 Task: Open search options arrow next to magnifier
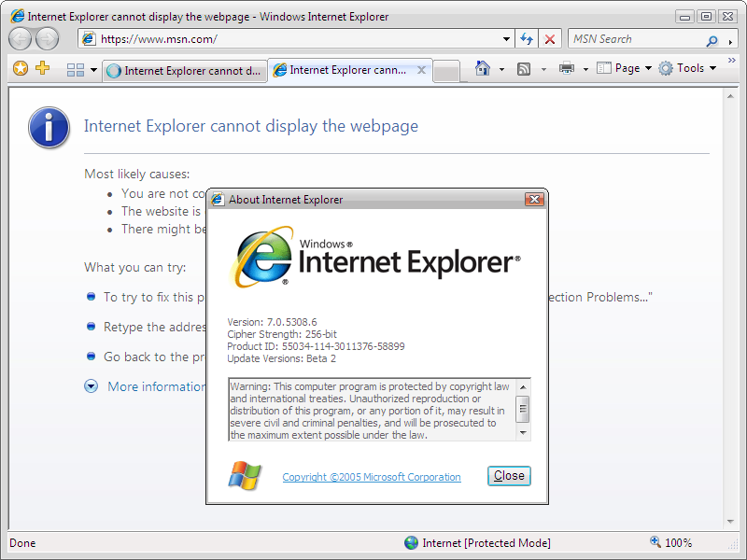(x=730, y=42)
